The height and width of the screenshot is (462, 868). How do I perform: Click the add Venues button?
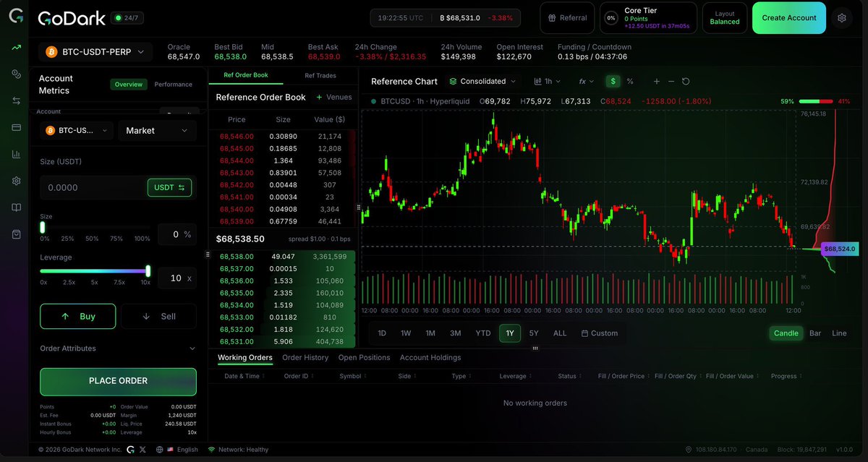point(334,97)
